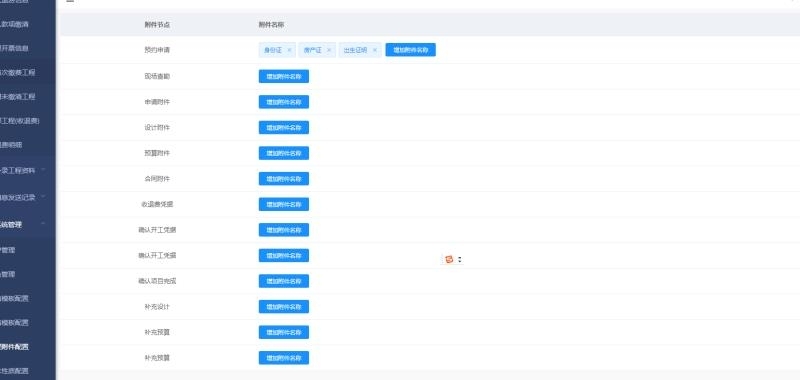
Task: Select the 补充设计 node label
Action: point(157,307)
